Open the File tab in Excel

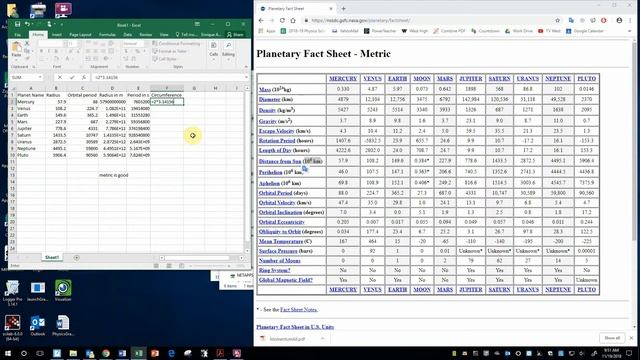[x=18, y=35]
